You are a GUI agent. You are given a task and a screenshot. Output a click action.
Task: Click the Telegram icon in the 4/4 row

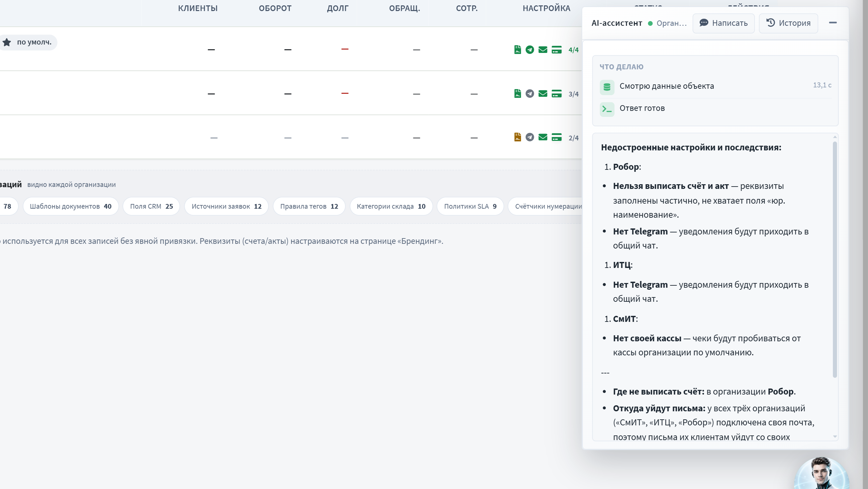(530, 50)
